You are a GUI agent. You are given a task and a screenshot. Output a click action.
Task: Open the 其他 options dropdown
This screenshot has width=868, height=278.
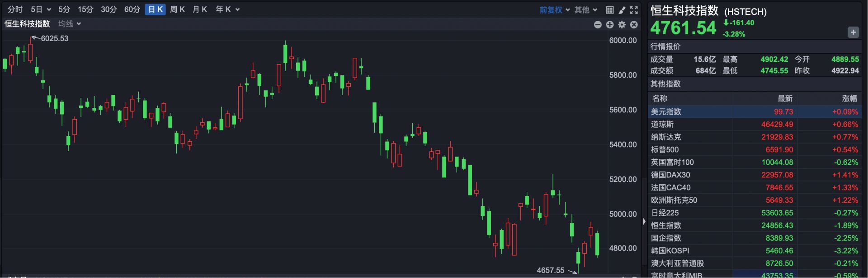[585, 10]
